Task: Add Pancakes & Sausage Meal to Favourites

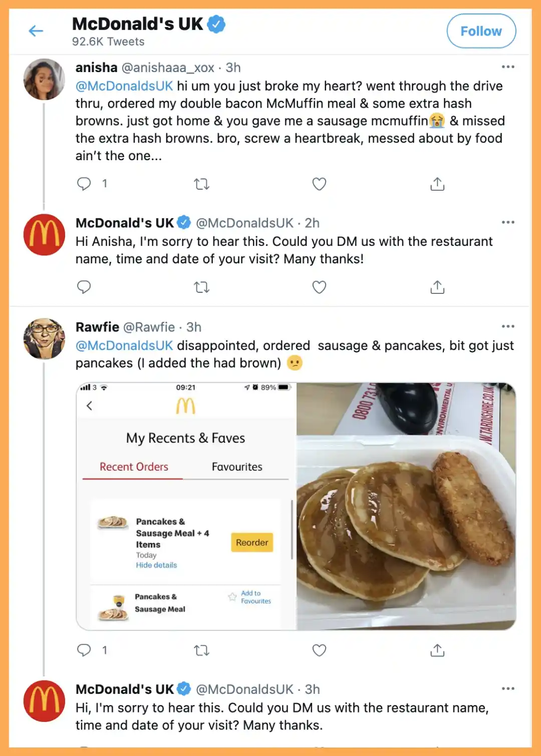Action: [x=250, y=597]
